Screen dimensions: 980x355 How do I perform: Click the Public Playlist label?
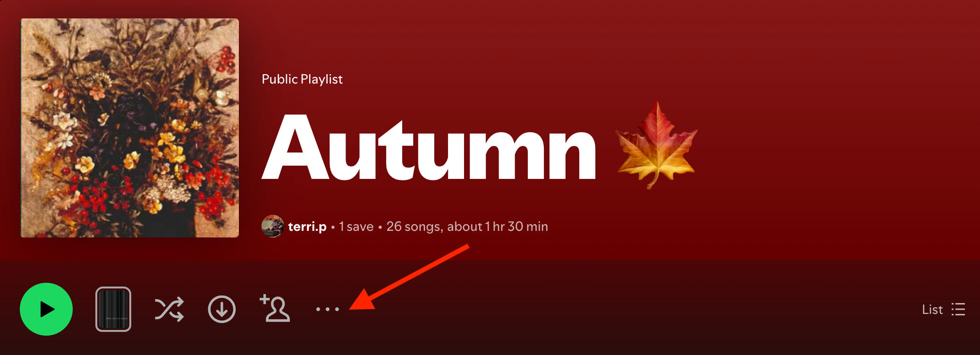click(x=302, y=79)
